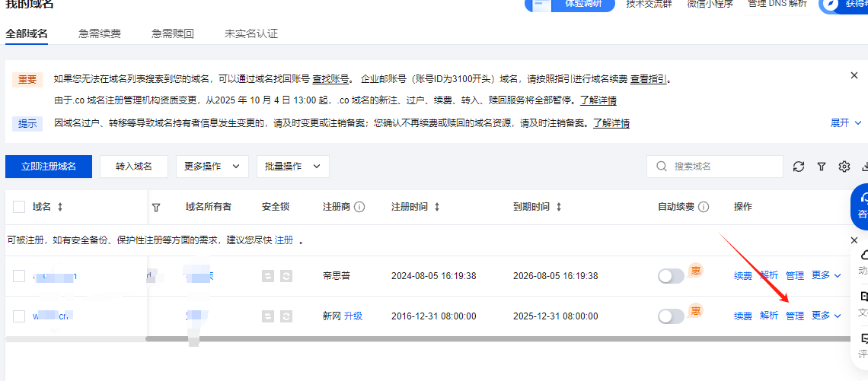This screenshot has height=381, width=868.
Task: Click 管理 in the 新网 row
Action: point(795,316)
